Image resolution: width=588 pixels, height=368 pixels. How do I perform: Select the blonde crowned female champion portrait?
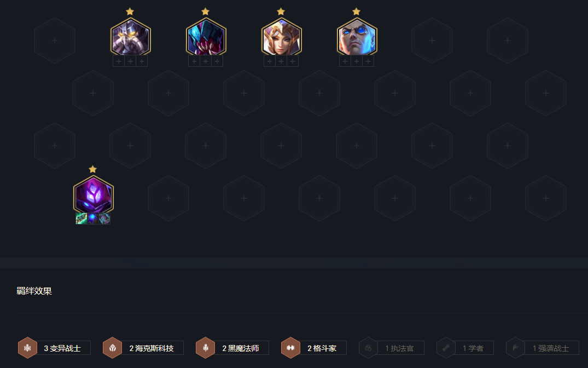pyautogui.click(x=281, y=38)
